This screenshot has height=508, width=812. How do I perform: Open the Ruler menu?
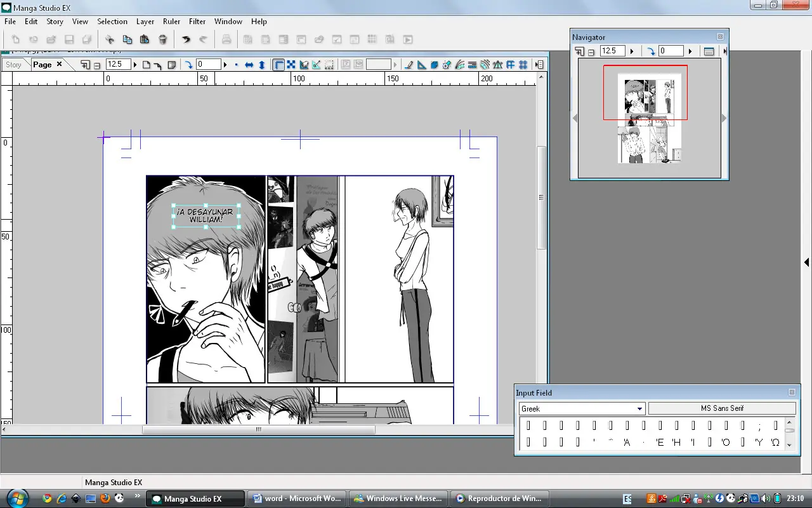click(x=171, y=22)
